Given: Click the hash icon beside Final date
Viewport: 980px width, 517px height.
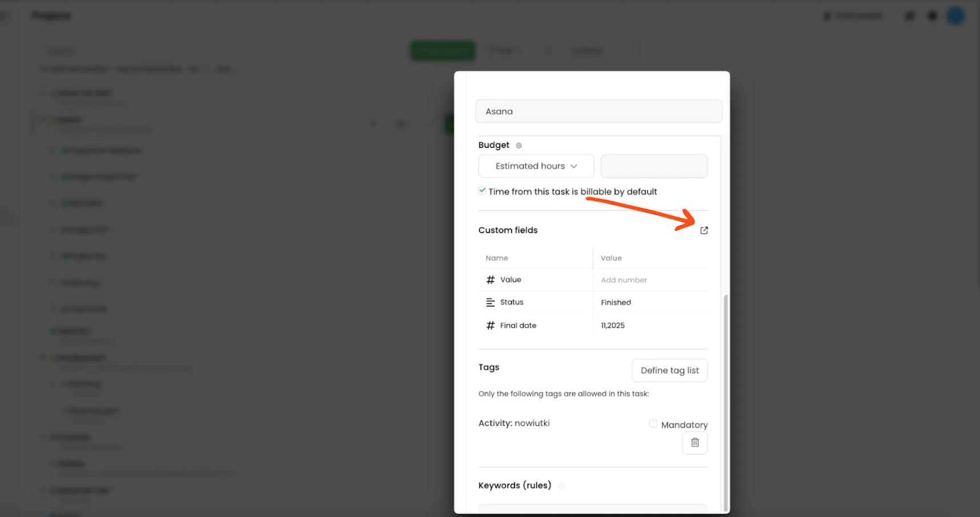Looking at the screenshot, I should [491, 325].
